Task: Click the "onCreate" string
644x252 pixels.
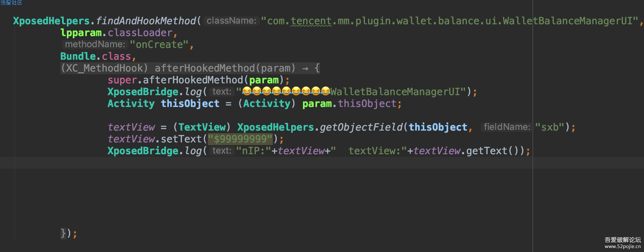Action: coord(159,45)
